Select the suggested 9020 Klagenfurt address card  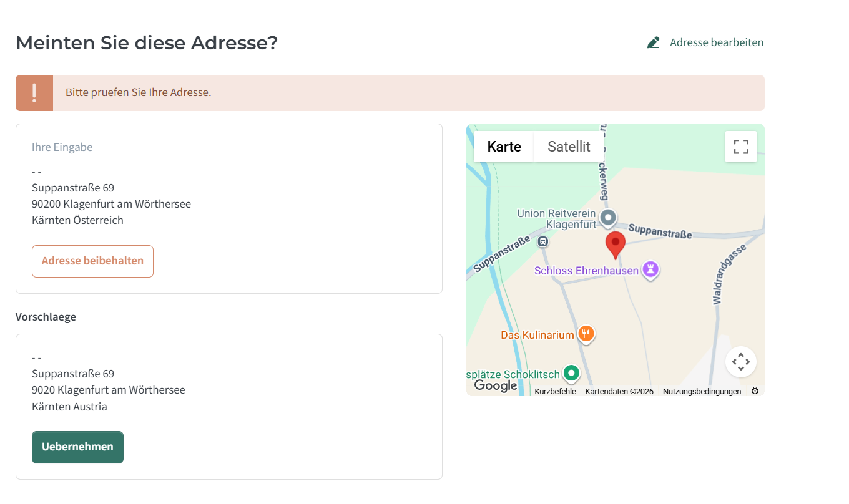click(229, 407)
